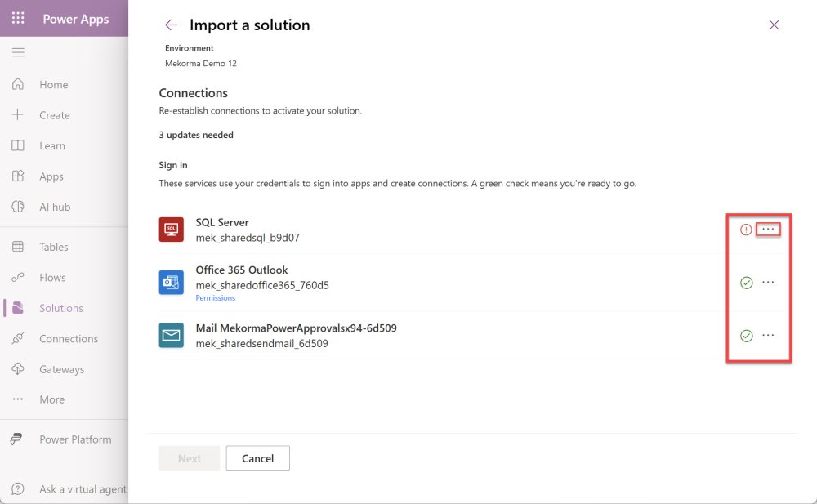This screenshot has height=504, width=817.
Task: Click the Mail connection green check icon
Action: (x=746, y=336)
